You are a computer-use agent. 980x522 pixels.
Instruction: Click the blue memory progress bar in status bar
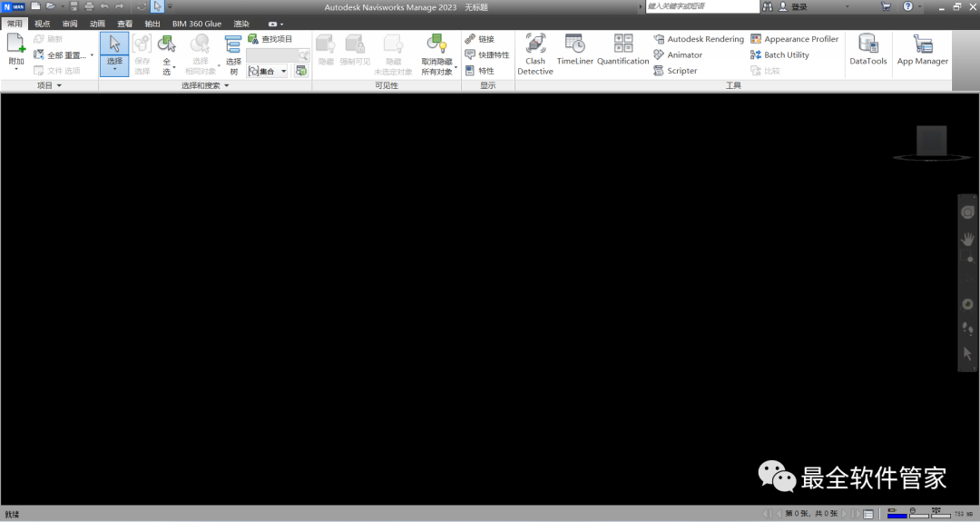click(897, 516)
